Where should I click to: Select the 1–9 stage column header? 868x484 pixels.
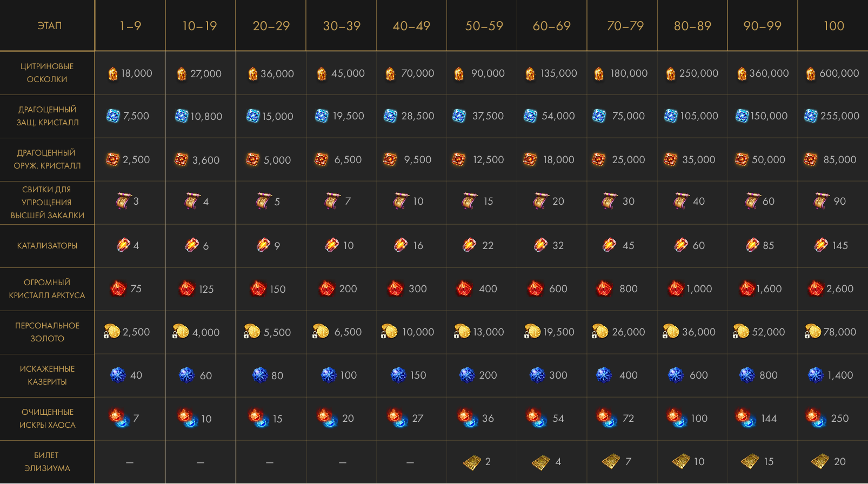point(130,26)
